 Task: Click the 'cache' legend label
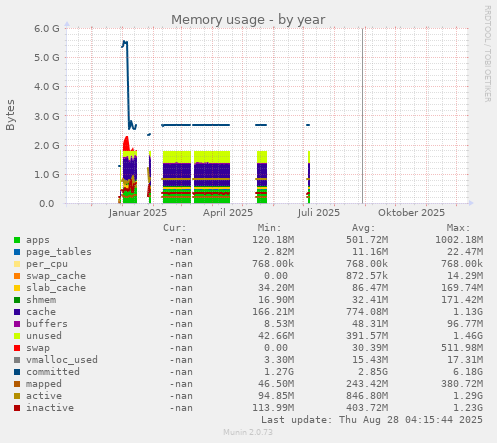41,312
